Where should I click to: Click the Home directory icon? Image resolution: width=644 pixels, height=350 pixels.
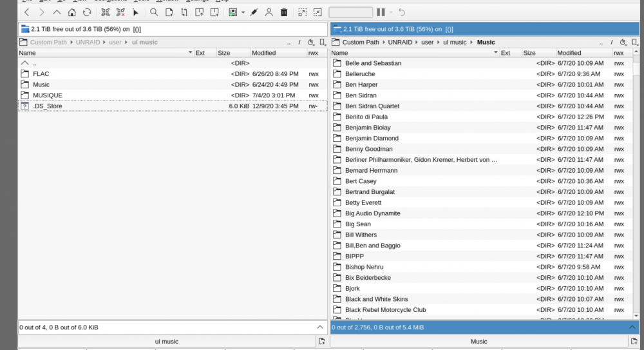pyautogui.click(x=72, y=12)
